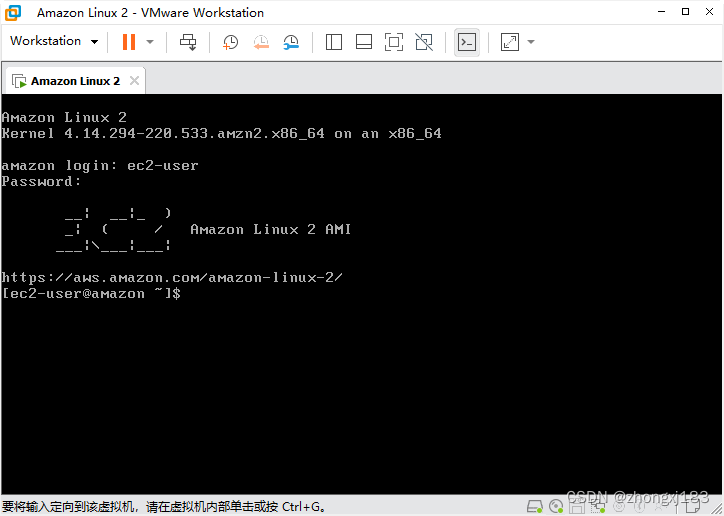Screen dimensions: 724x516
Task: Click the stretch guest display icon
Action: point(510,42)
